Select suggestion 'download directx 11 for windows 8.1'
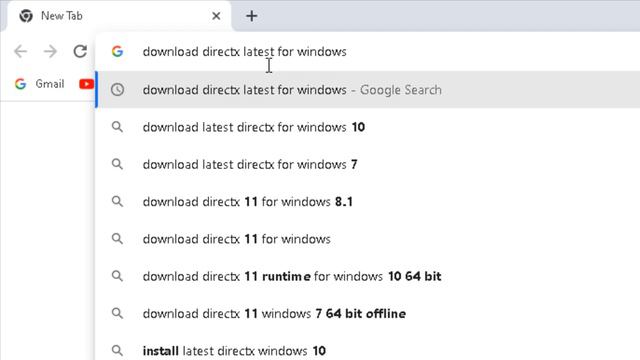Image resolution: width=640 pixels, height=360 pixels. point(368,202)
